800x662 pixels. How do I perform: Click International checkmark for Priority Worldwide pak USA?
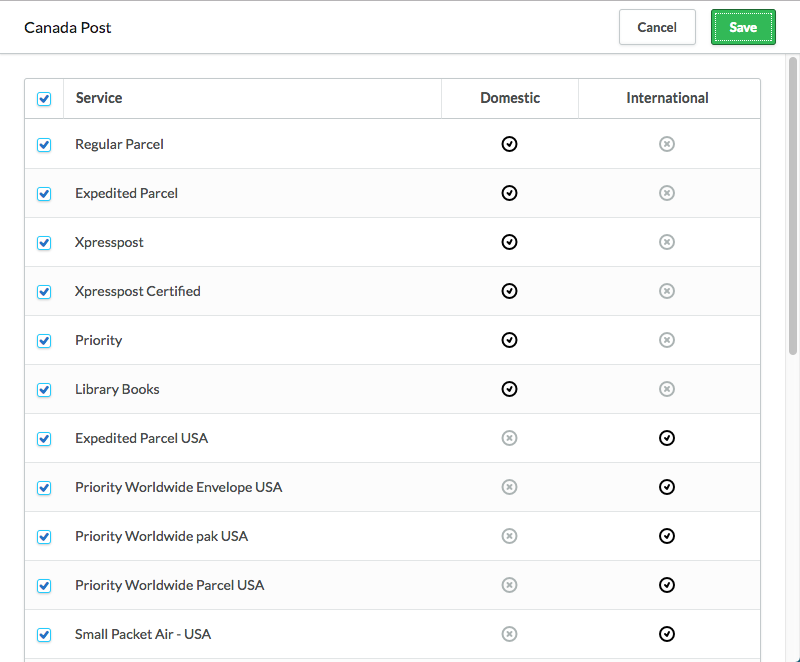tap(667, 536)
